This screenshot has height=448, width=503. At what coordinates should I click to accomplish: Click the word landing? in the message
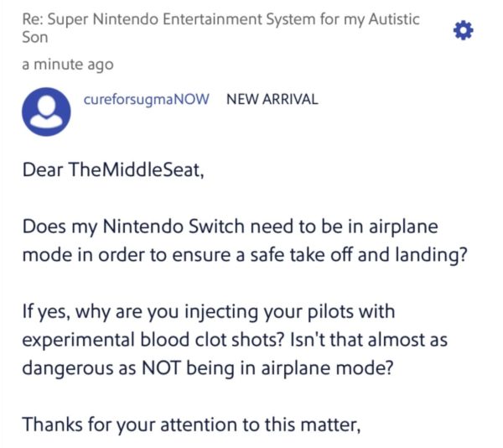(x=431, y=255)
